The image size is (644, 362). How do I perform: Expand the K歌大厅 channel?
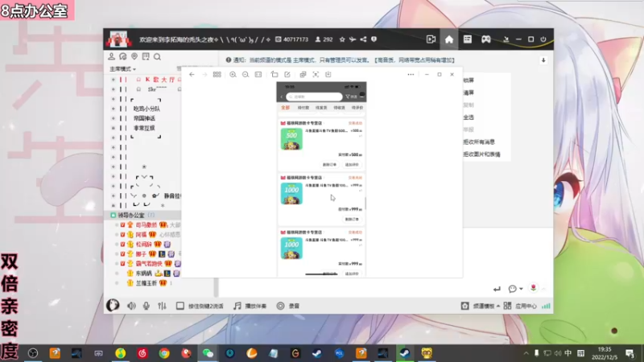pyautogui.click(x=114, y=80)
